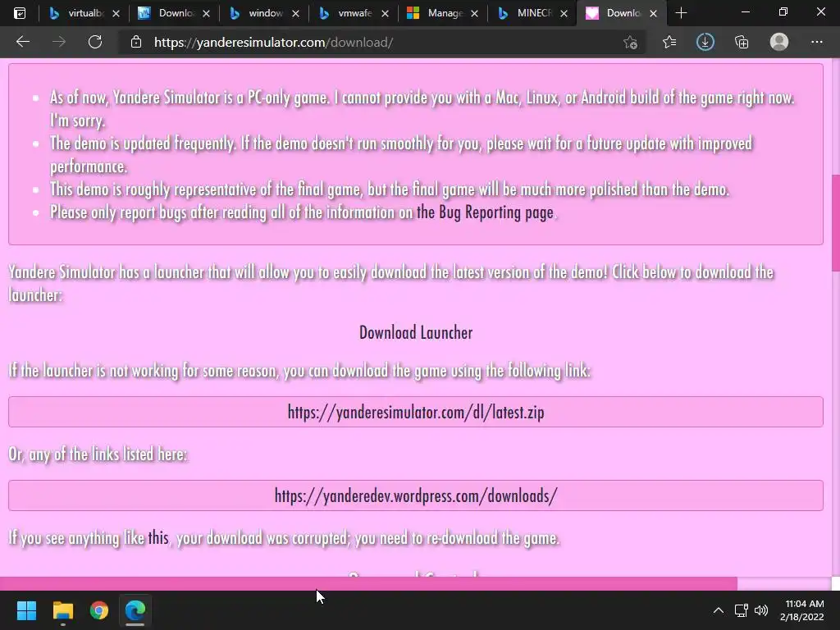Open the volume control tray icon
Image resolution: width=840 pixels, height=630 pixels.
[x=761, y=610]
